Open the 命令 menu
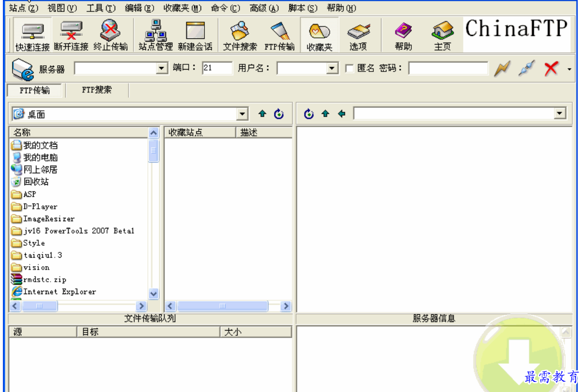This screenshot has height=392, width=583. click(226, 8)
